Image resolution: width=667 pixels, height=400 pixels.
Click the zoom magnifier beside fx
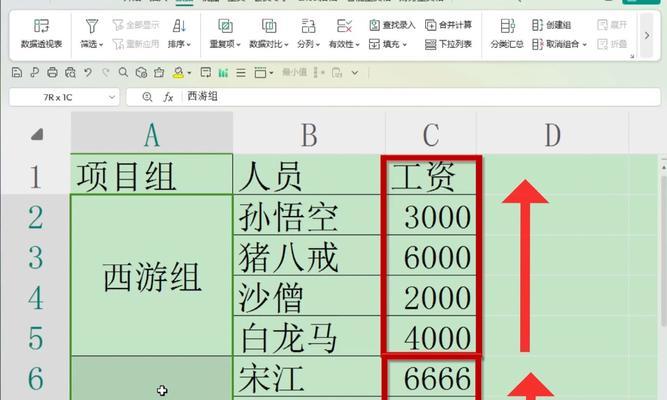pyautogui.click(x=147, y=97)
